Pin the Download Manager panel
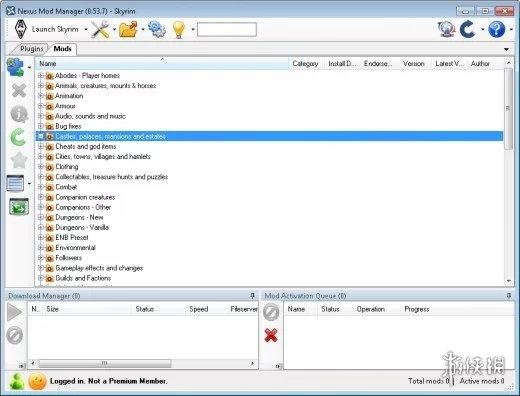This screenshot has height=396, width=520. pos(252,296)
